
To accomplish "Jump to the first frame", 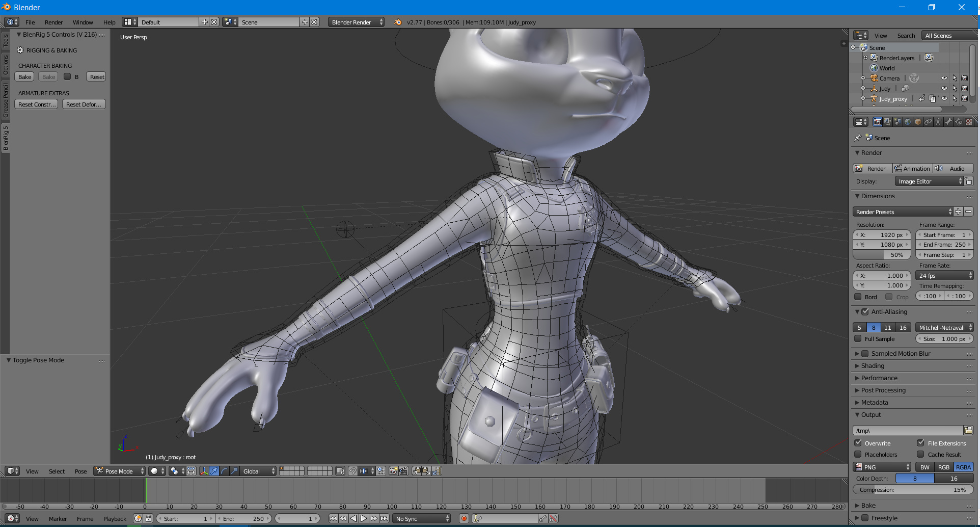I will [x=333, y=518].
